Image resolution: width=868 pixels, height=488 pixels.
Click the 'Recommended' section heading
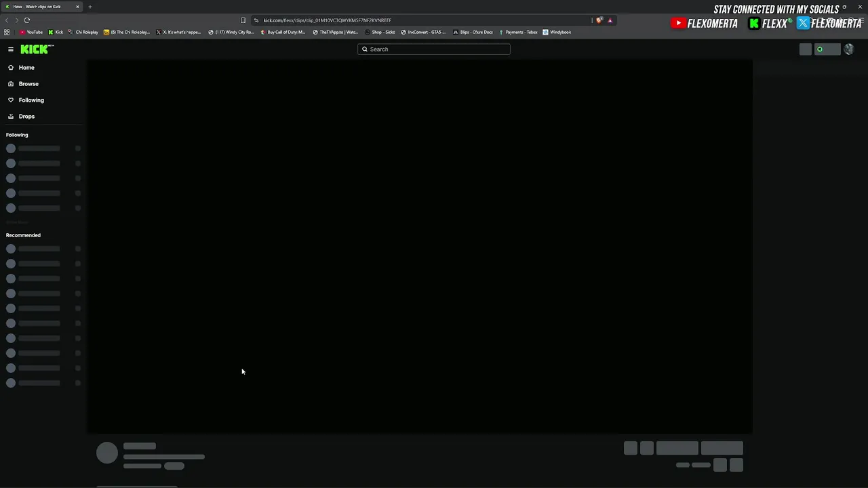(23, 235)
